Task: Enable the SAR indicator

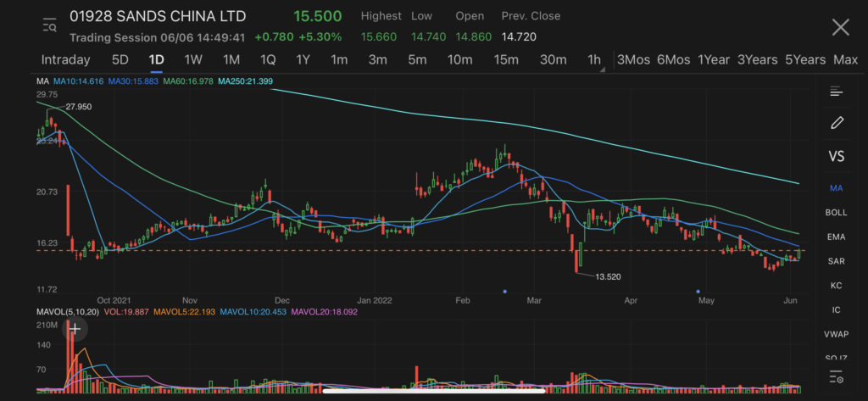Action: (836, 261)
